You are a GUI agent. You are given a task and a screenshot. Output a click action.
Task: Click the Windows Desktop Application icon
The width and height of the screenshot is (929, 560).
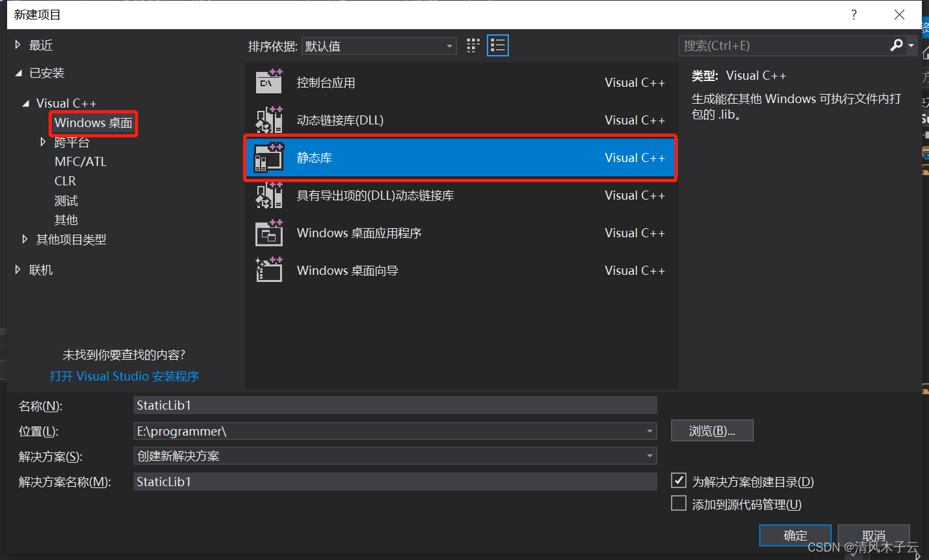[x=269, y=233]
